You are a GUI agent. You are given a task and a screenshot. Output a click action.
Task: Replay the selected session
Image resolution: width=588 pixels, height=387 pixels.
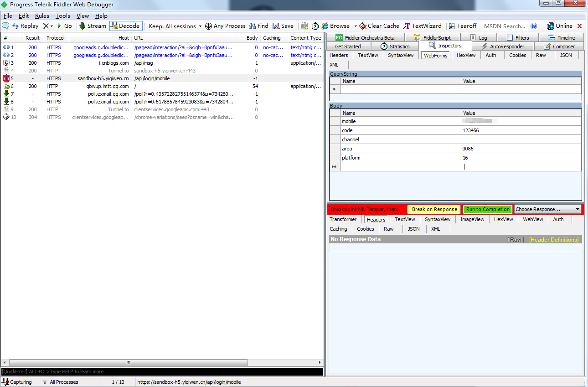point(26,26)
